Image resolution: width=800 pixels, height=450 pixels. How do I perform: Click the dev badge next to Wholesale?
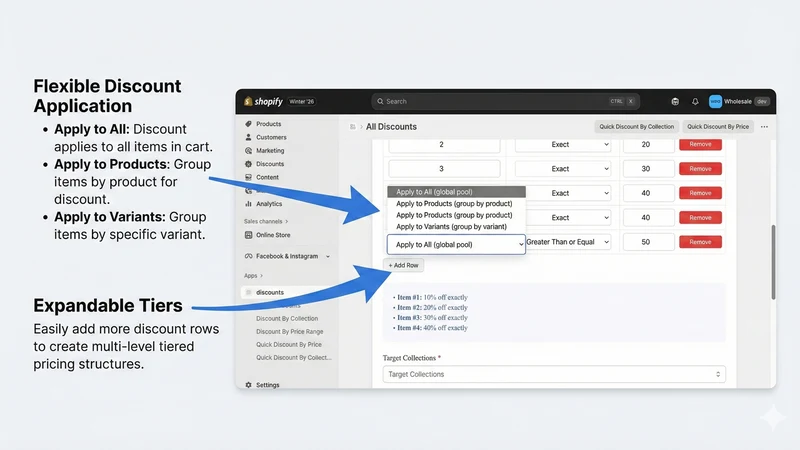point(762,102)
